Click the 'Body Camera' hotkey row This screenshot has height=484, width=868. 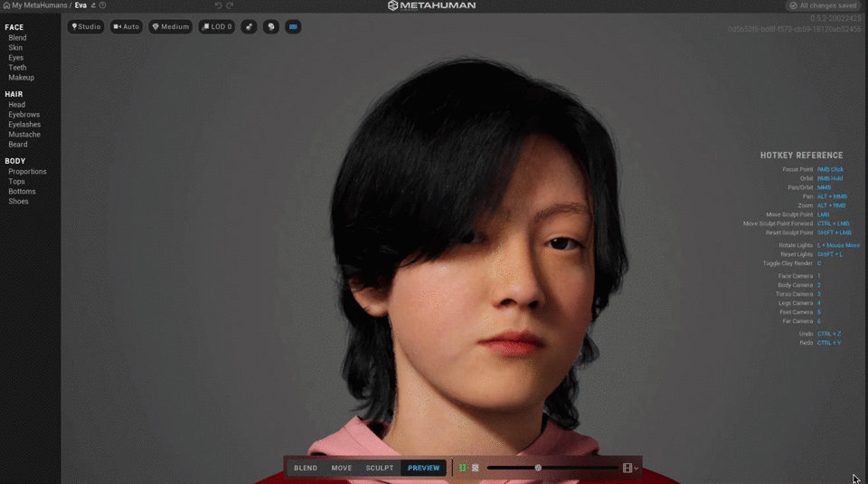pyautogui.click(x=799, y=285)
